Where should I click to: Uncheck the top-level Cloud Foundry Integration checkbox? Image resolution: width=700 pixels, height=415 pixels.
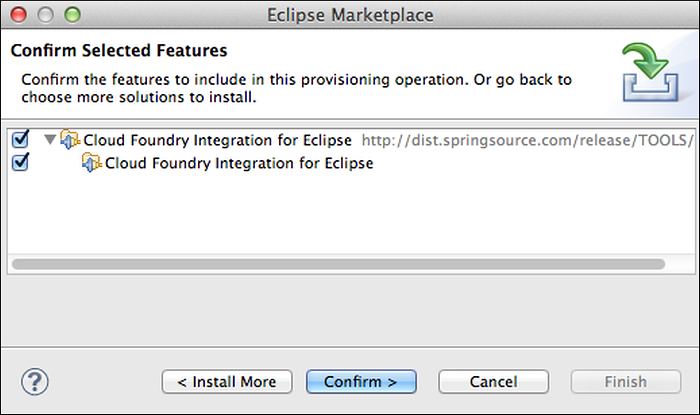tap(19, 140)
